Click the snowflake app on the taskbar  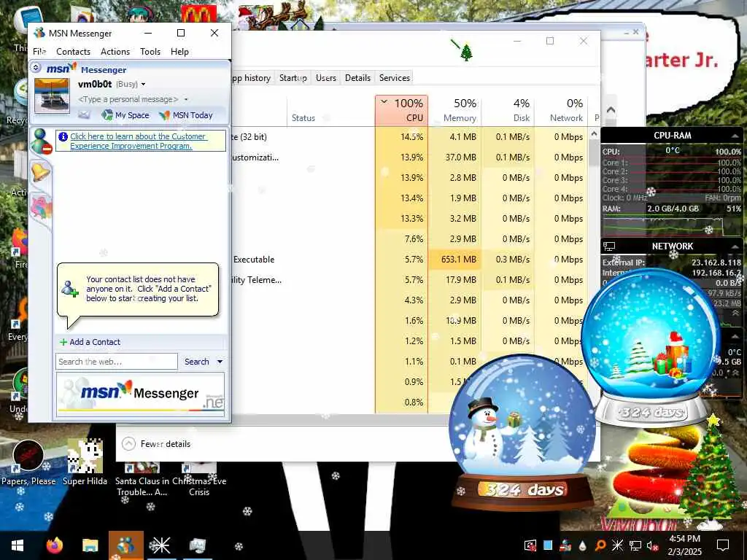[x=160, y=545]
